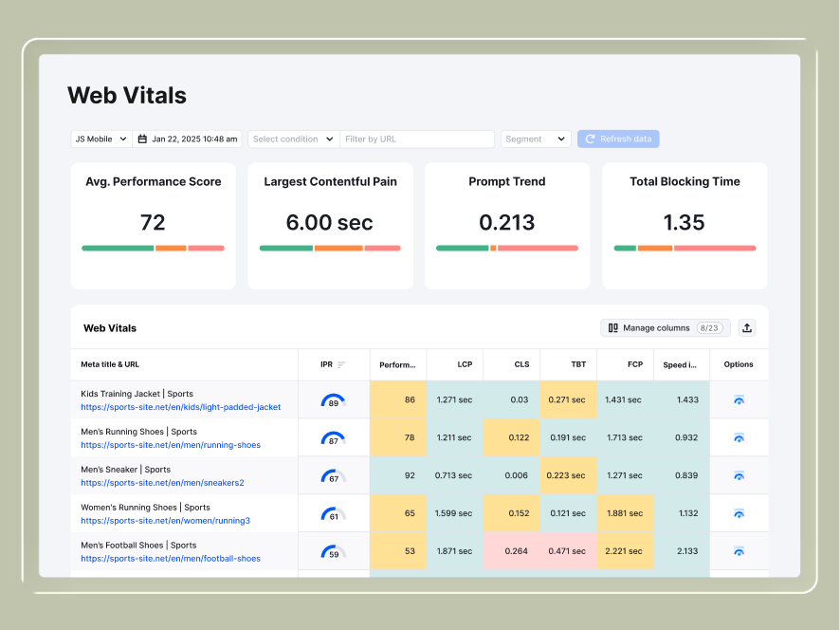Image resolution: width=840 pixels, height=630 pixels.
Task: Select the TBT column header
Action: (x=577, y=363)
